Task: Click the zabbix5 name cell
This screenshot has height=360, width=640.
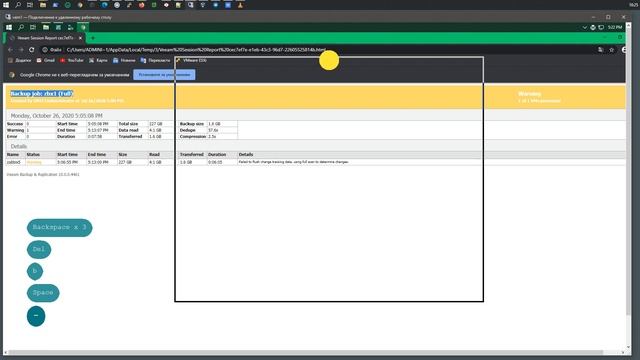Action: point(13,162)
